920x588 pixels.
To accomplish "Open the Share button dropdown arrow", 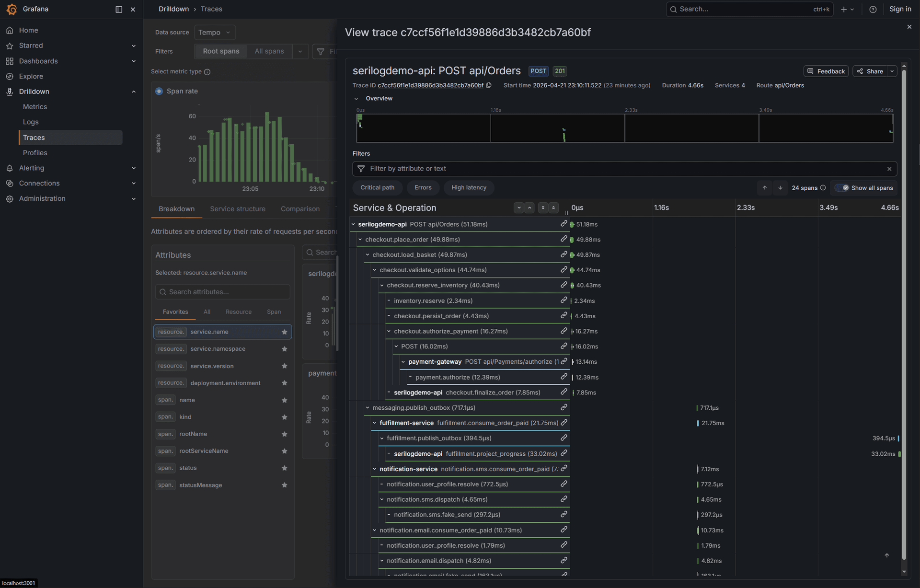I will coord(892,71).
